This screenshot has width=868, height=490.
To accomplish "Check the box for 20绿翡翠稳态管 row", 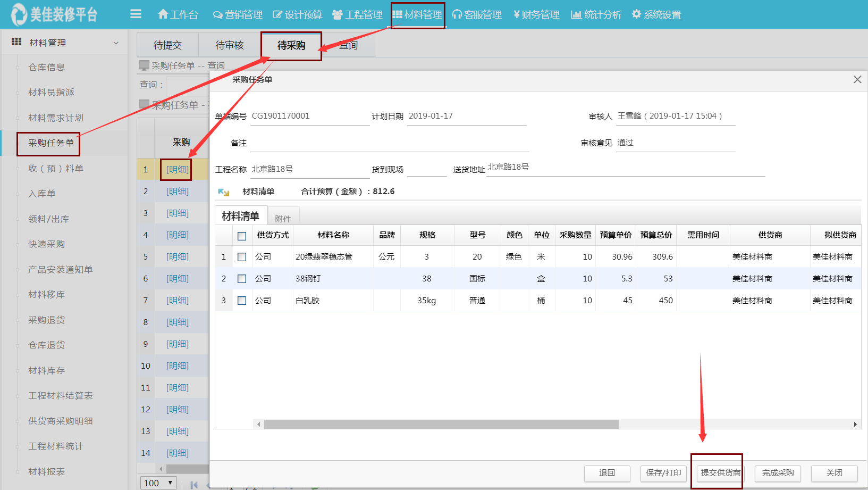I will [x=242, y=257].
